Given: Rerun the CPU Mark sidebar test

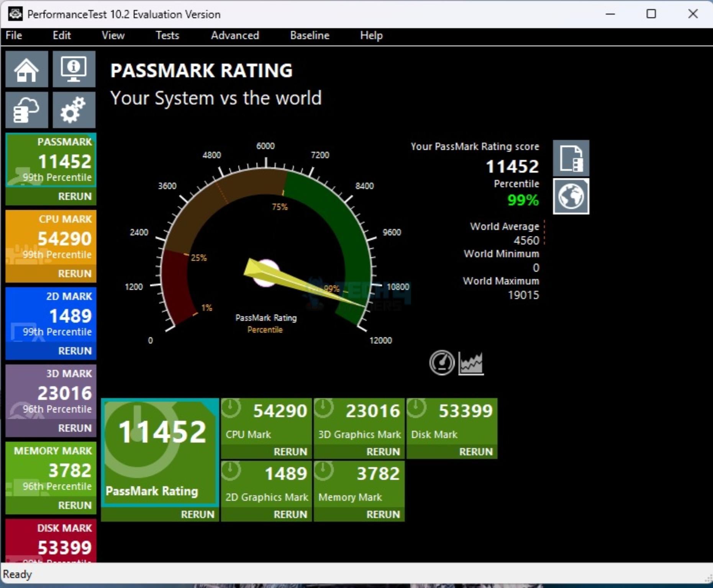Looking at the screenshot, I should [x=75, y=274].
